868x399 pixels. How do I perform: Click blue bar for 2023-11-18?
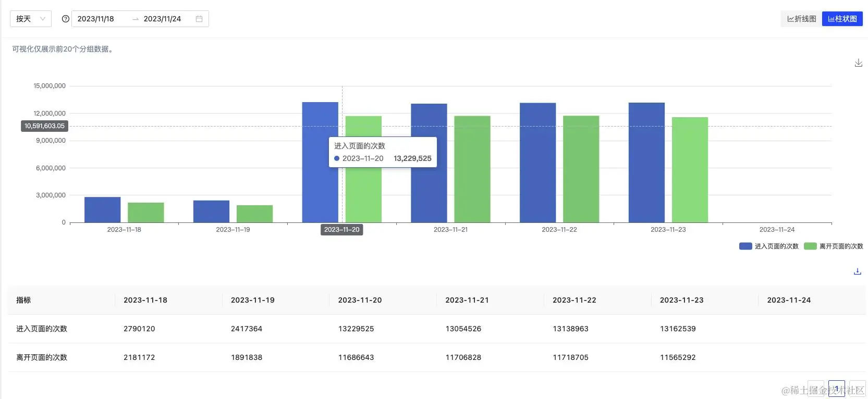pos(102,210)
